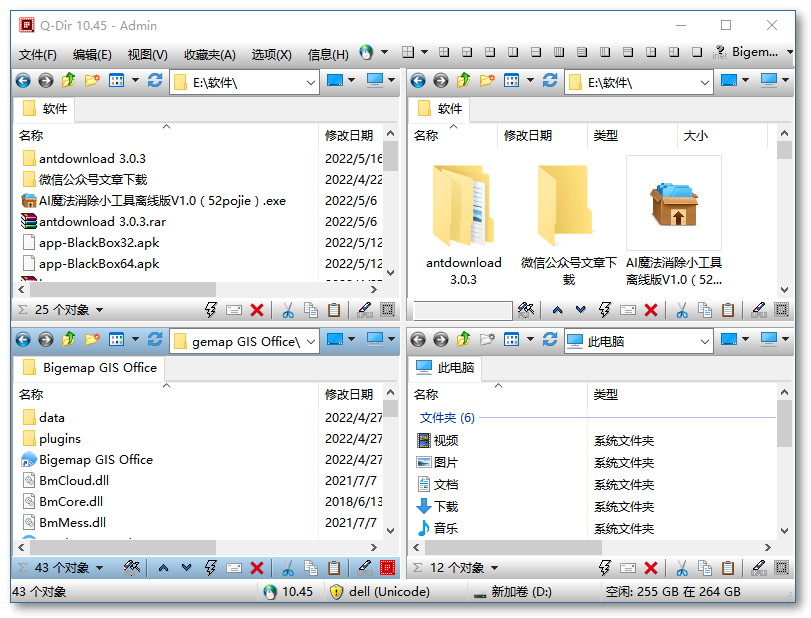Viewport: 811px width, 618px height.
Task: Sort details list by 修改日期 column in 软件 pane
Action: point(349,135)
